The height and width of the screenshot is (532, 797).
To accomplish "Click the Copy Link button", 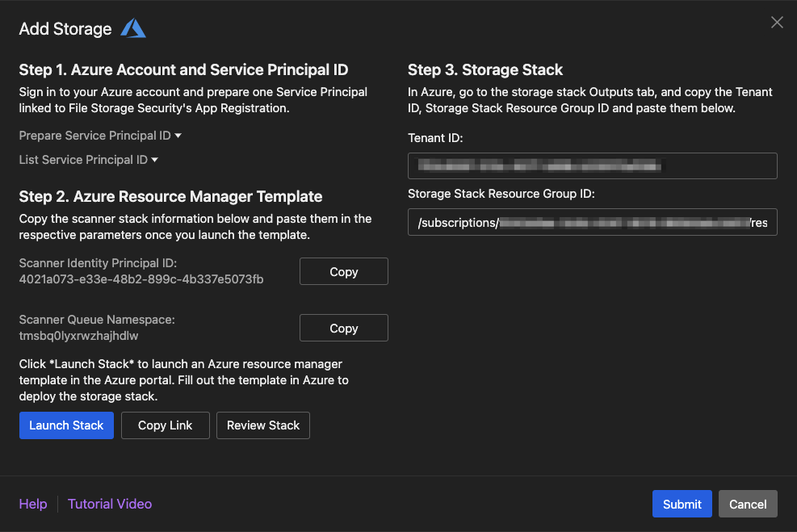I will [165, 425].
